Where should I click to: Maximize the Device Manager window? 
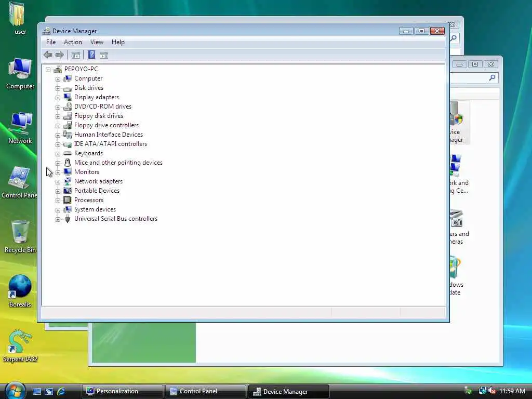pyautogui.click(x=421, y=31)
